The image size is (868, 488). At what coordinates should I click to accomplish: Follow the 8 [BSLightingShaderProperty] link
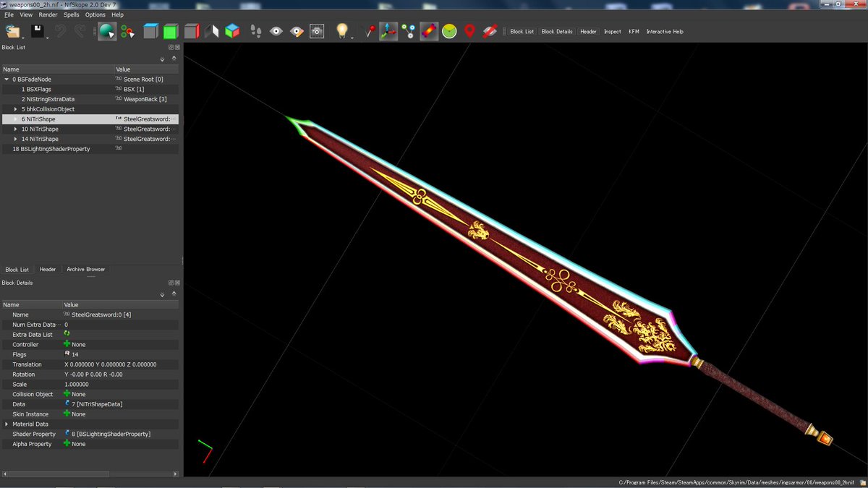[x=111, y=434]
